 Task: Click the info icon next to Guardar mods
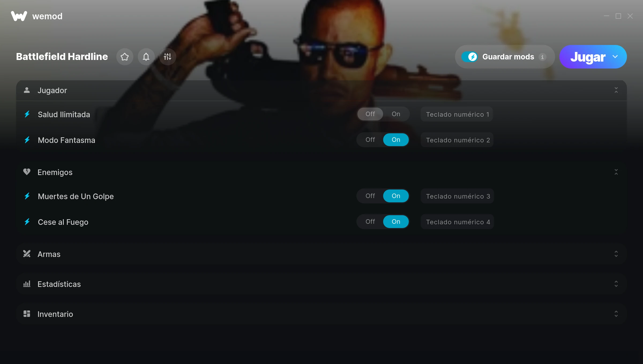click(542, 57)
